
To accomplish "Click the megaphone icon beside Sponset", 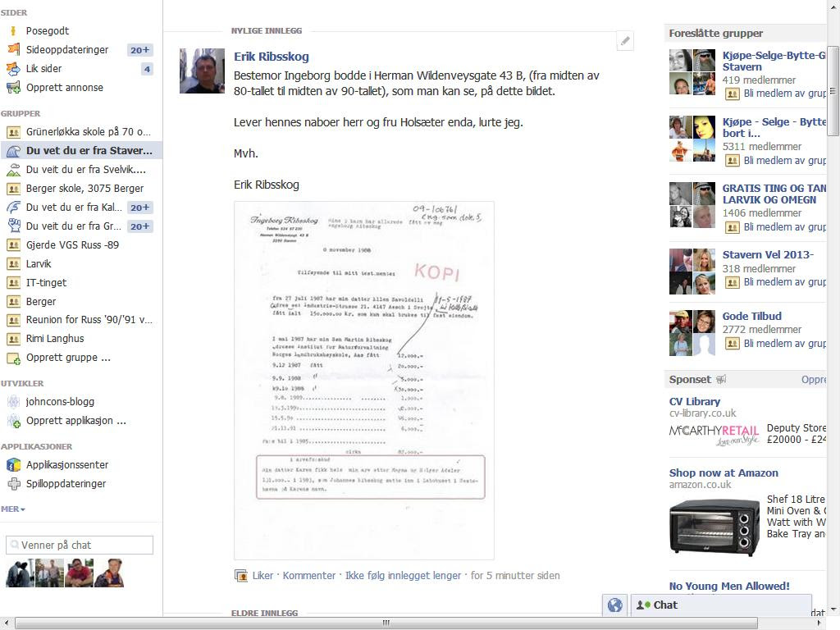I will 721,379.
